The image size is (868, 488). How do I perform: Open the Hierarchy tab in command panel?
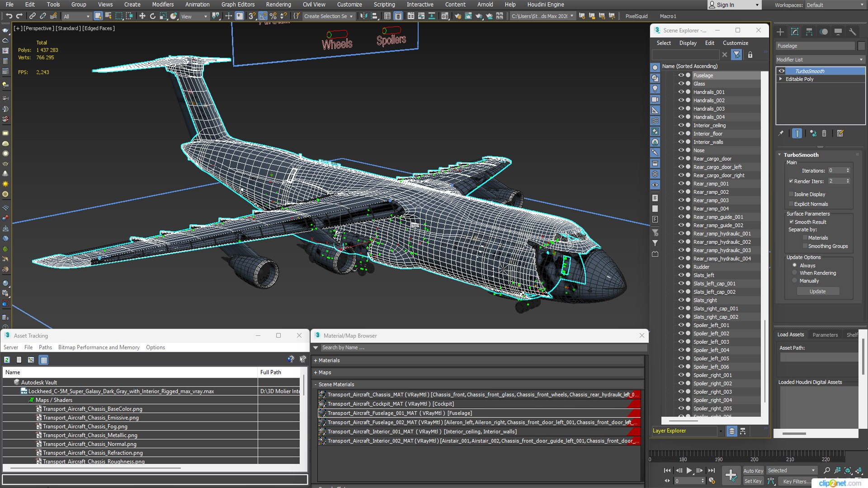click(x=809, y=32)
